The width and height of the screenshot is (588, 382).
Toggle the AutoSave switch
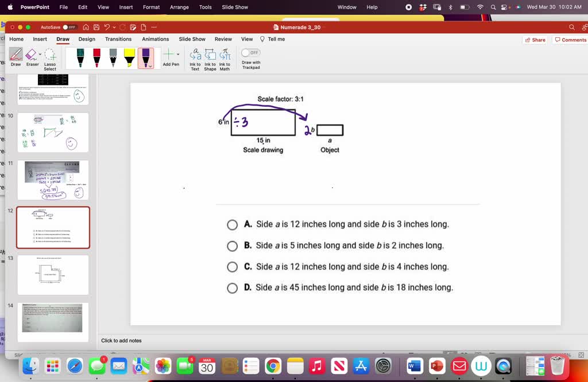(69, 28)
